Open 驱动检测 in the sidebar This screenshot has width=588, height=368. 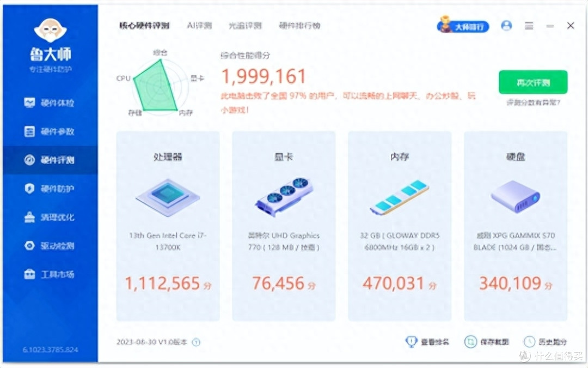[50, 245]
